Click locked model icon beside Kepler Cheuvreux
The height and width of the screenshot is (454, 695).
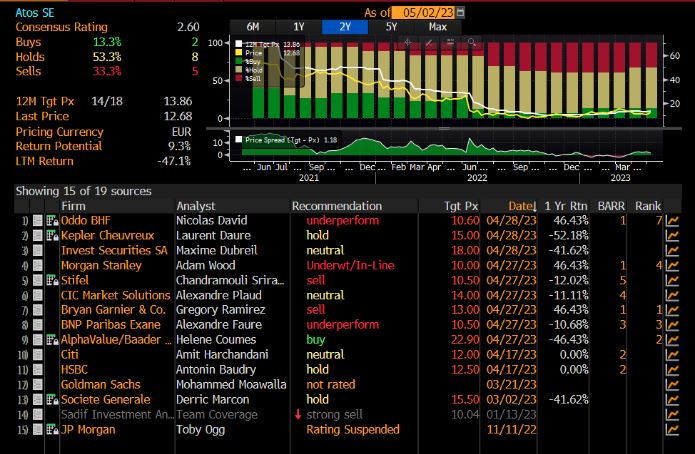(52, 235)
